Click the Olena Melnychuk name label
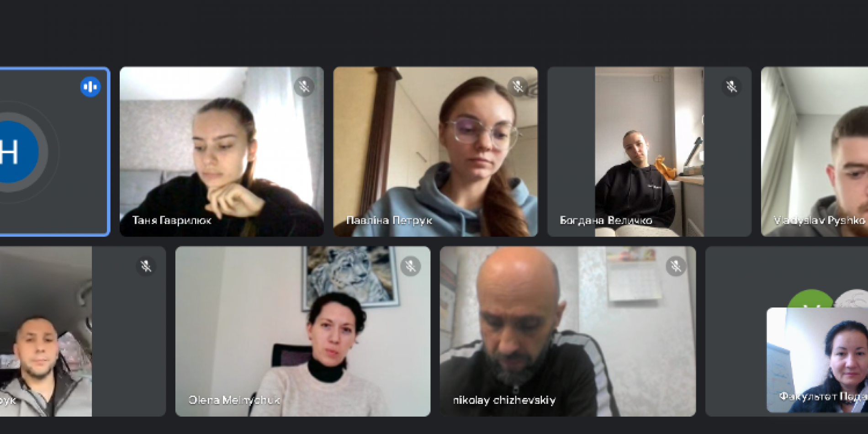868x434 pixels. 234,400
